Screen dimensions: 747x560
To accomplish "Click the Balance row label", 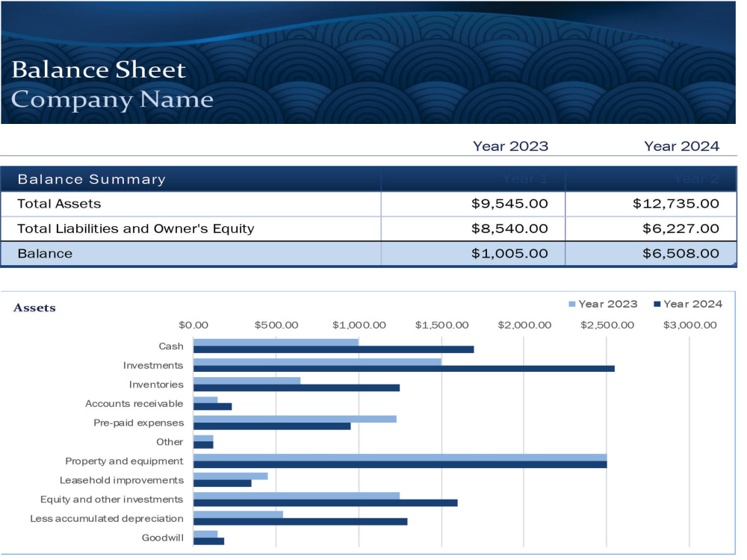I will tap(45, 253).
